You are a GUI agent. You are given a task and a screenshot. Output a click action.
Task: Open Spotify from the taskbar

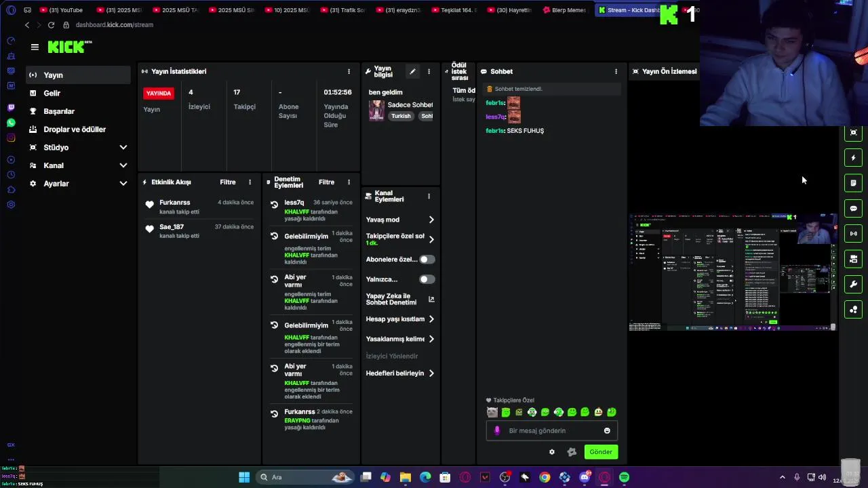pos(624,477)
